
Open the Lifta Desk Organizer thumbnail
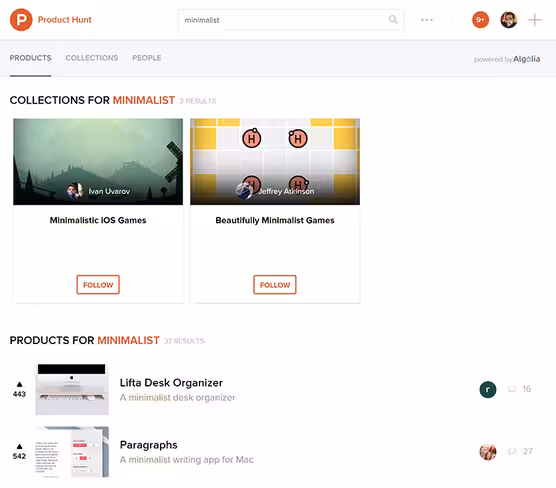tap(72, 389)
